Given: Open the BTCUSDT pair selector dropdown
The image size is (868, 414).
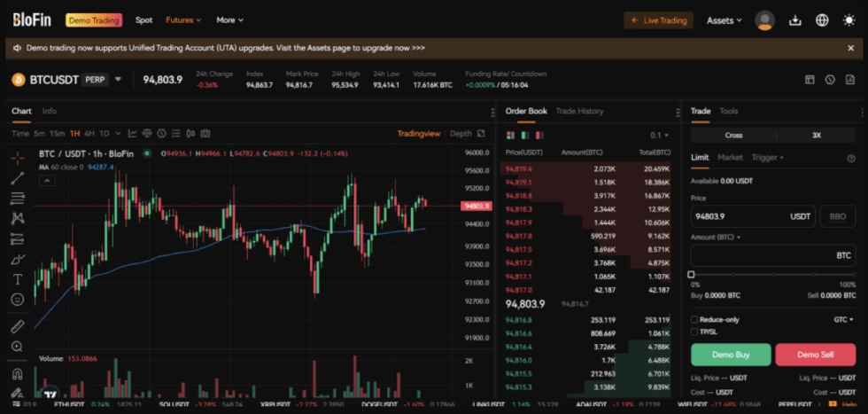Looking at the screenshot, I should point(118,79).
